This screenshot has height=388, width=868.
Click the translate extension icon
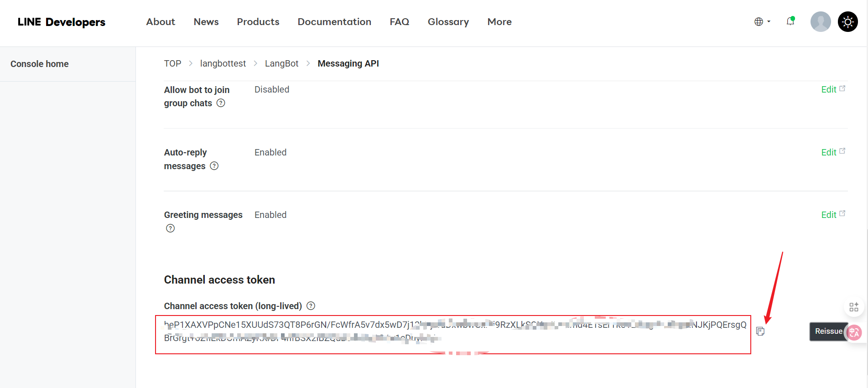coord(854,332)
